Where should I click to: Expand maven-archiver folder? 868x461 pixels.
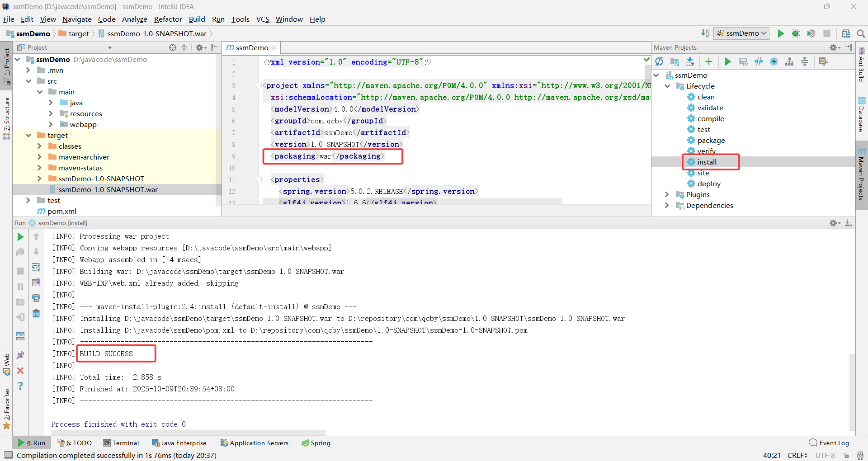(x=39, y=157)
